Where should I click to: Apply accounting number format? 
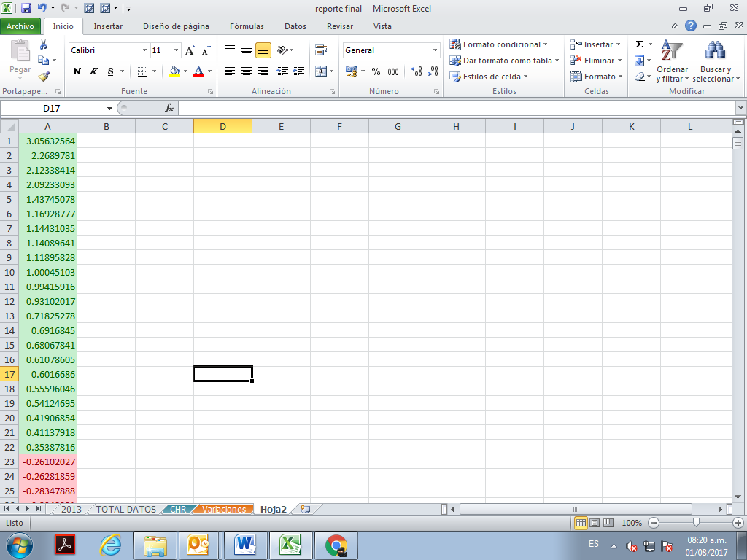pos(352,71)
